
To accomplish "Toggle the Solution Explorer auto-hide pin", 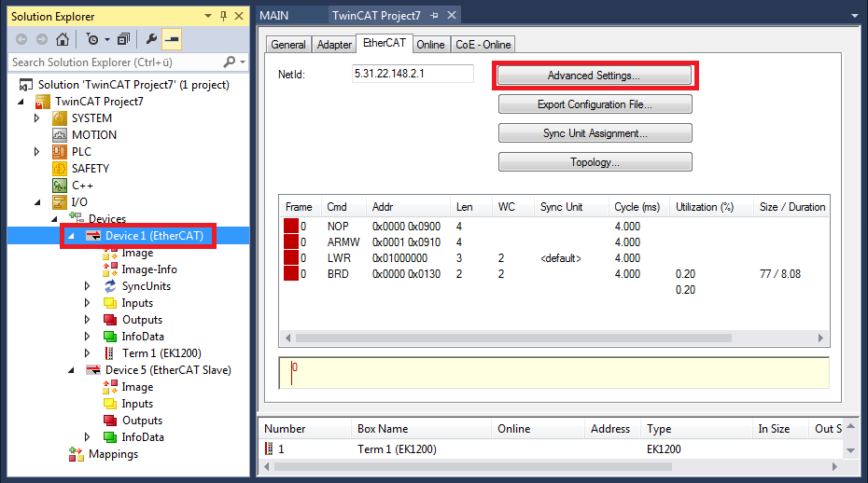I will (x=223, y=16).
